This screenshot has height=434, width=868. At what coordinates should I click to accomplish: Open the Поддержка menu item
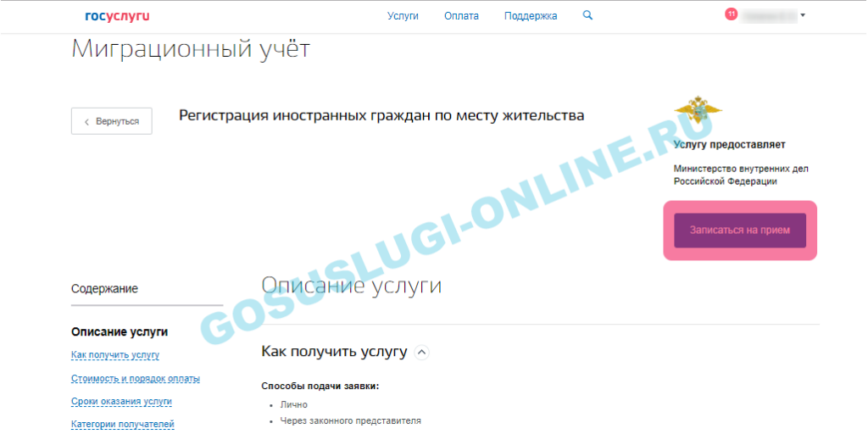point(531,16)
